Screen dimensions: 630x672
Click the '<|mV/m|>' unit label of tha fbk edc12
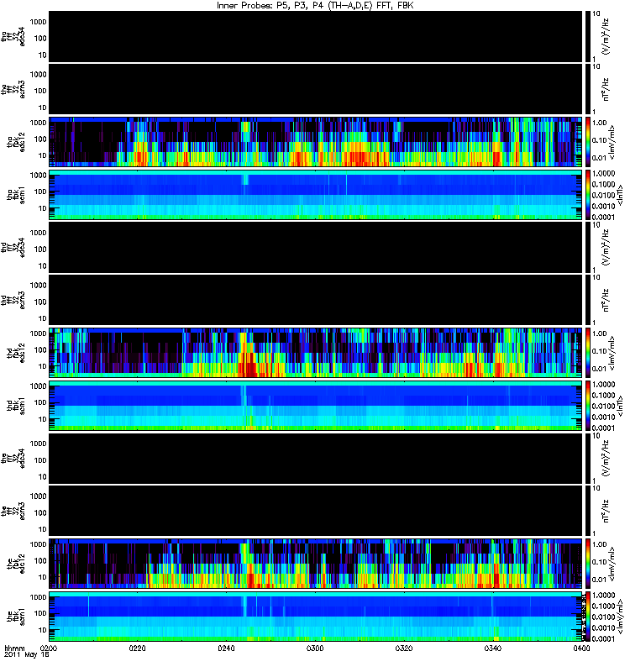click(x=612, y=142)
